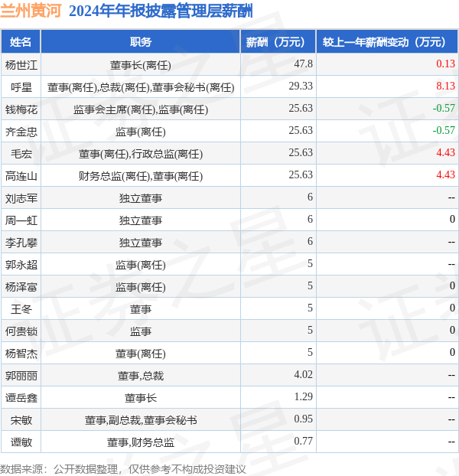This screenshot has width=459, height=476.
Task: Click the name 齐金忠
Action: (x=21, y=132)
